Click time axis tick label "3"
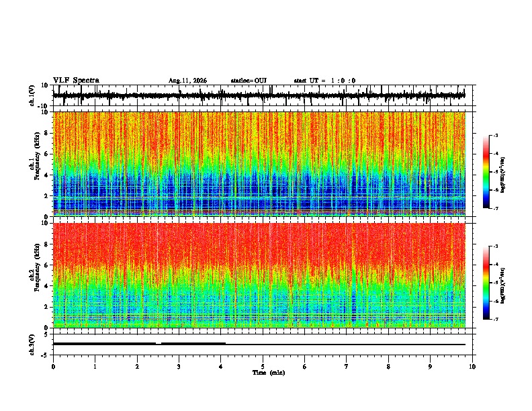 [179, 367]
